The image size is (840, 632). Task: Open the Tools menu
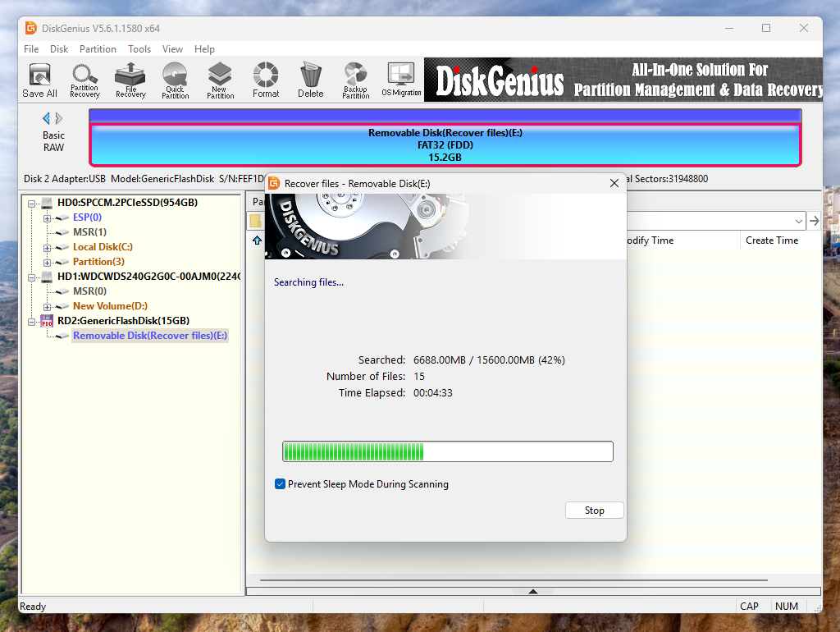click(x=139, y=48)
